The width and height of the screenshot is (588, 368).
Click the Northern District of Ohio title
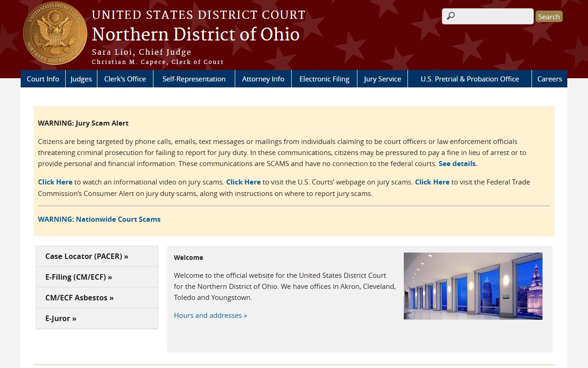point(196,34)
